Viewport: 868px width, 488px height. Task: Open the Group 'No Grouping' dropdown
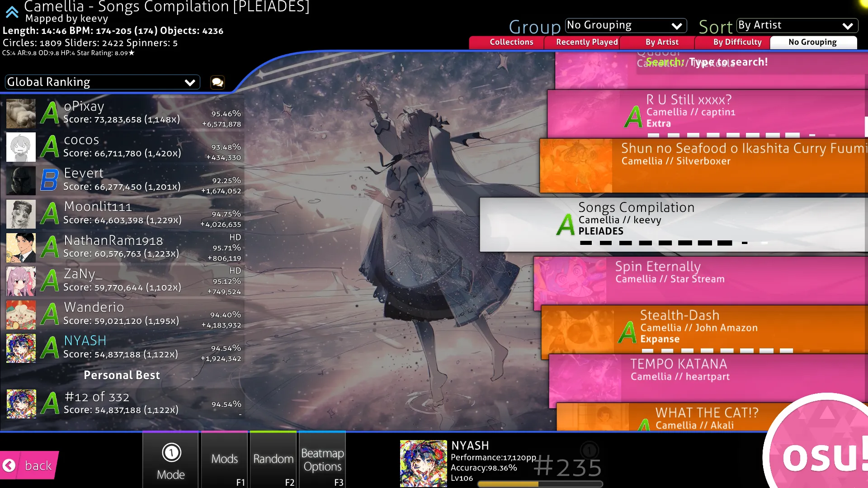[626, 25]
